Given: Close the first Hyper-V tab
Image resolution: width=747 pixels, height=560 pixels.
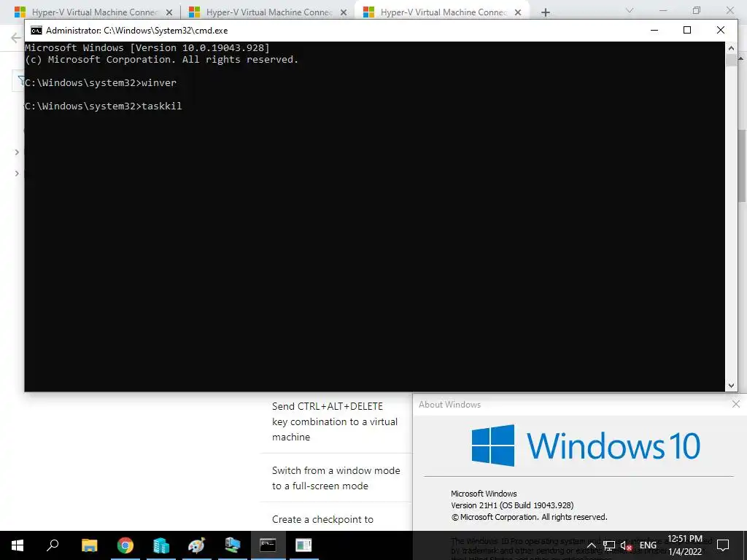Looking at the screenshot, I should (169, 12).
